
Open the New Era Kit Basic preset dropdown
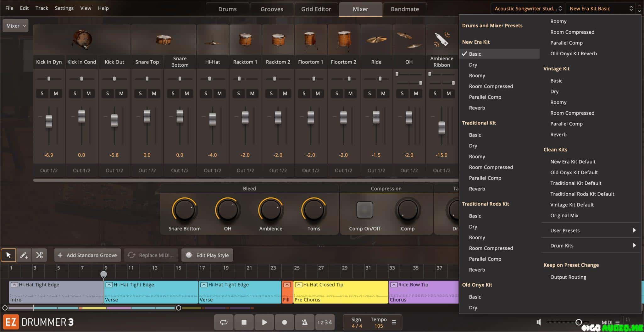click(601, 8)
